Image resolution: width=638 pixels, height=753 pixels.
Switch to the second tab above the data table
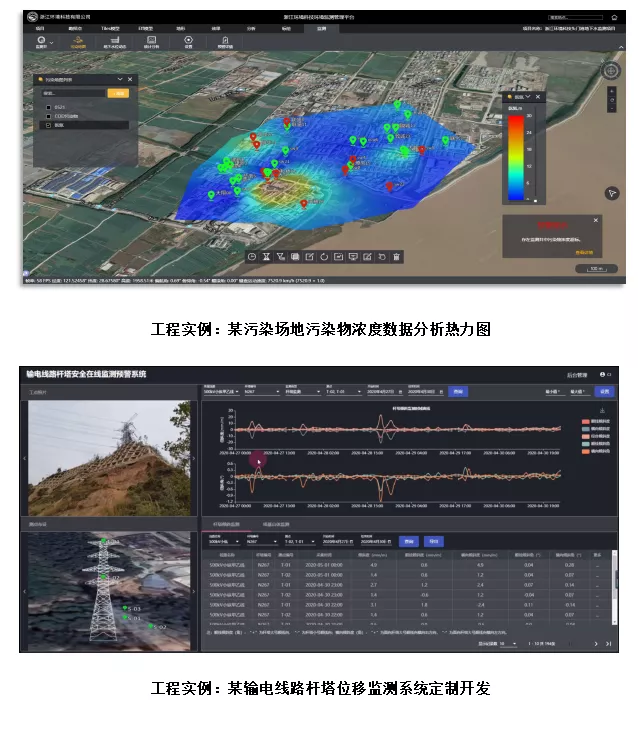pos(276,524)
